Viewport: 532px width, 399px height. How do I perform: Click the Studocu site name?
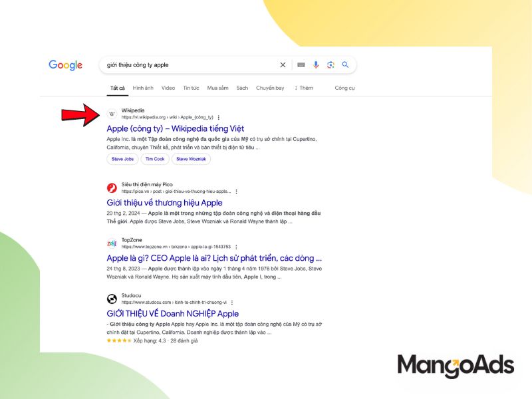click(x=131, y=295)
